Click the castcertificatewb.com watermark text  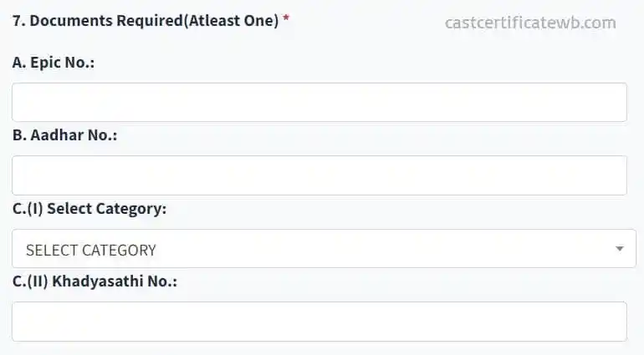point(530,23)
